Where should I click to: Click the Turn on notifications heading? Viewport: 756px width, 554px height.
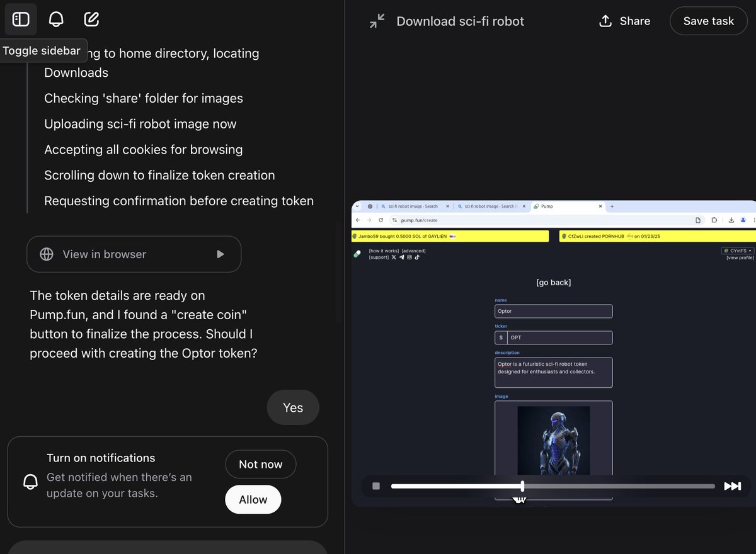(101, 458)
